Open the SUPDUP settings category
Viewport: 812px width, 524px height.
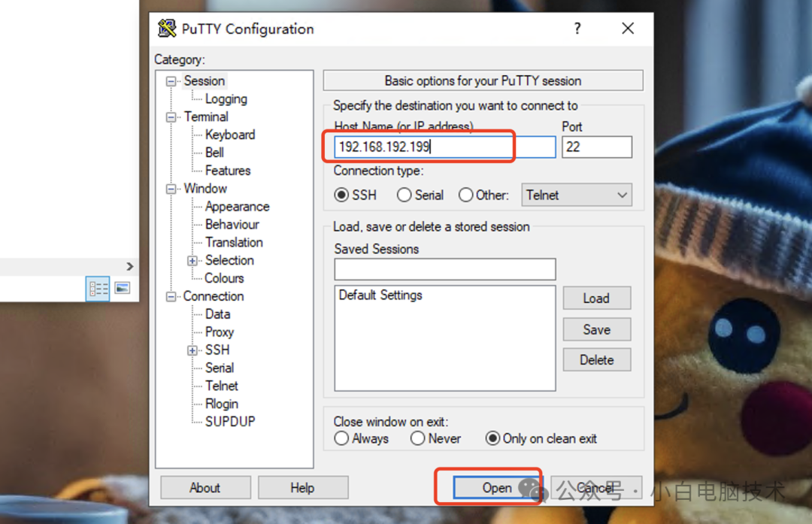pos(230,422)
